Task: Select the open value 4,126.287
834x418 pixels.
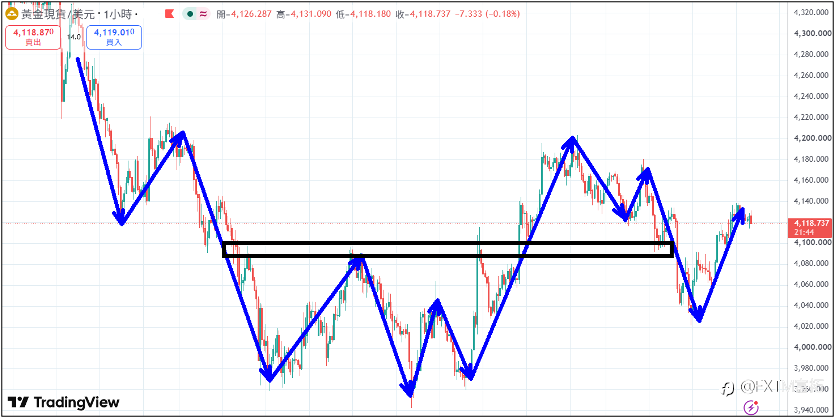Action: coord(251,14)
